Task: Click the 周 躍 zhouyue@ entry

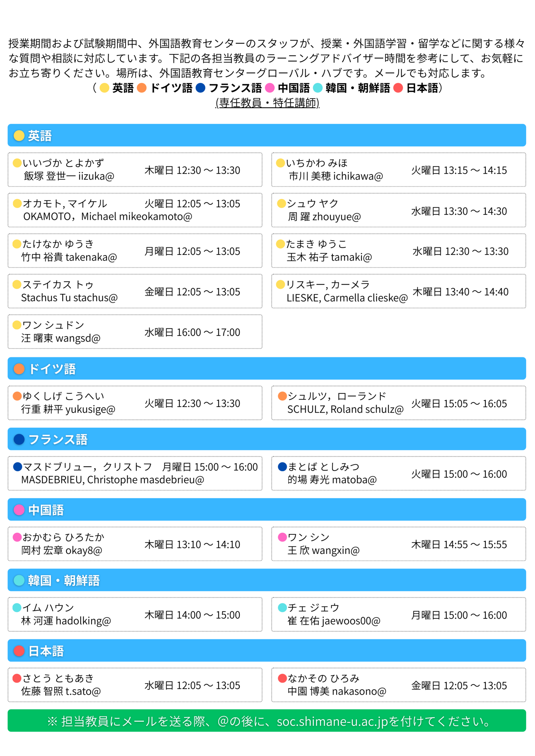Action: pyautogui.click(x=324, y=217)
